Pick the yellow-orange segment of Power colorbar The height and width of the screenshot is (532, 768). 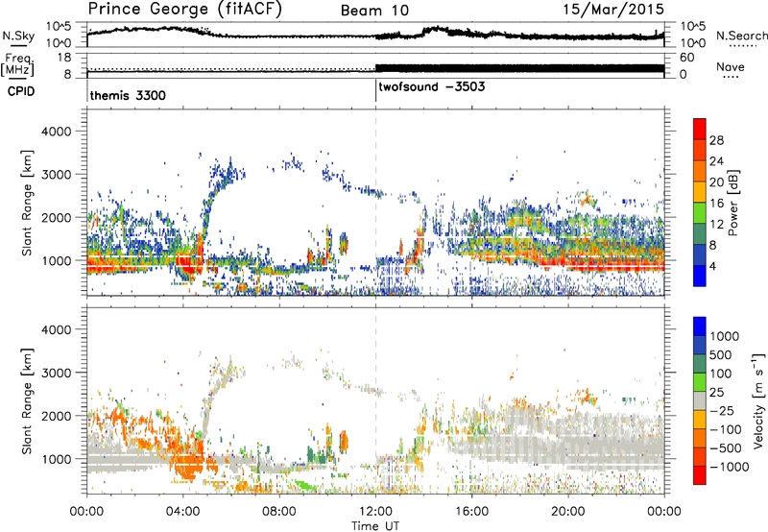pyautogui.click(x=700, y=191)
